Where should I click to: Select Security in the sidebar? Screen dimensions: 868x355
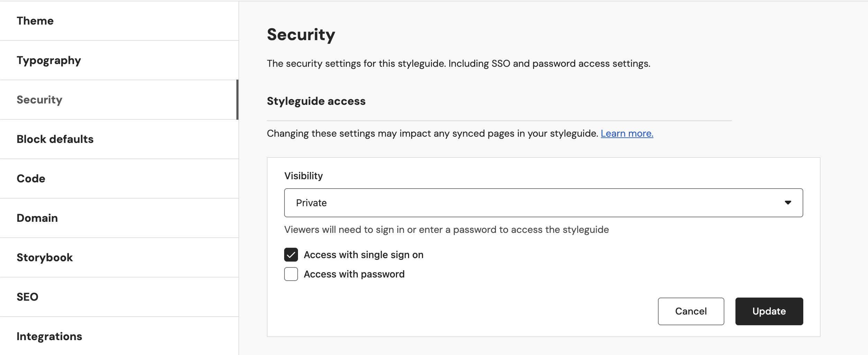pyautogui.click(x=39, y=100)
